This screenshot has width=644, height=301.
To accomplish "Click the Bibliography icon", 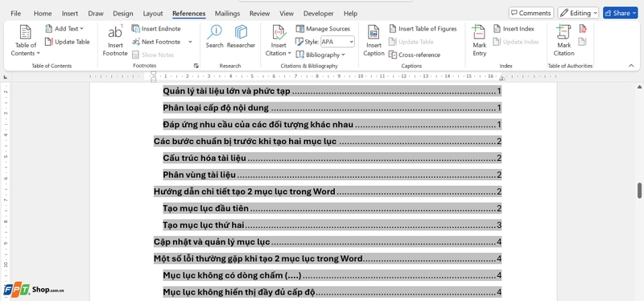I will (x=299, y=55).
